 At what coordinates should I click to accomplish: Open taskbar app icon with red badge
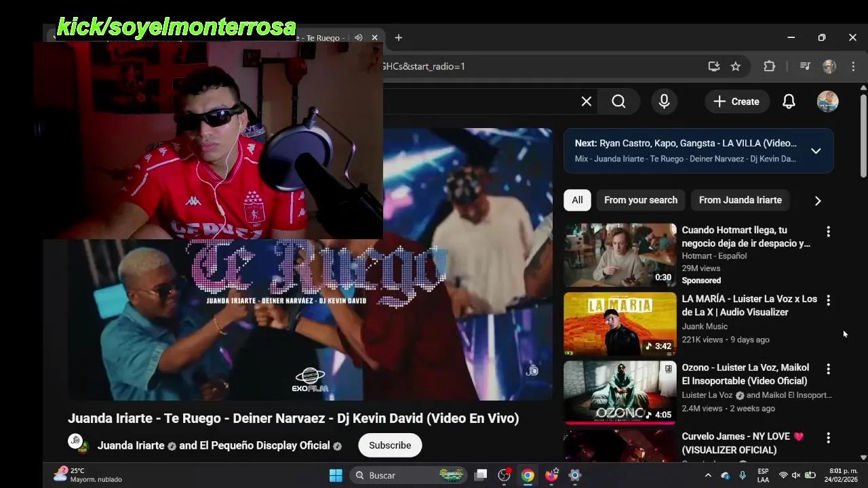504,475
